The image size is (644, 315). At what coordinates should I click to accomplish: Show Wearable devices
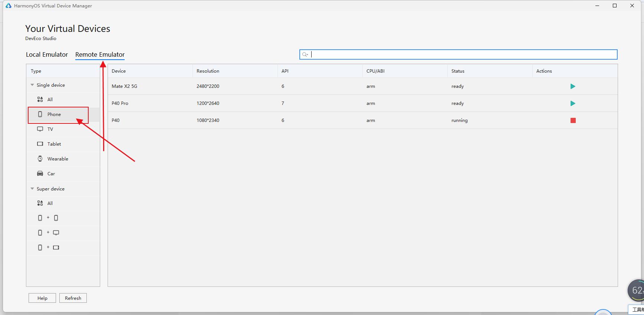[x=57, y=159]
